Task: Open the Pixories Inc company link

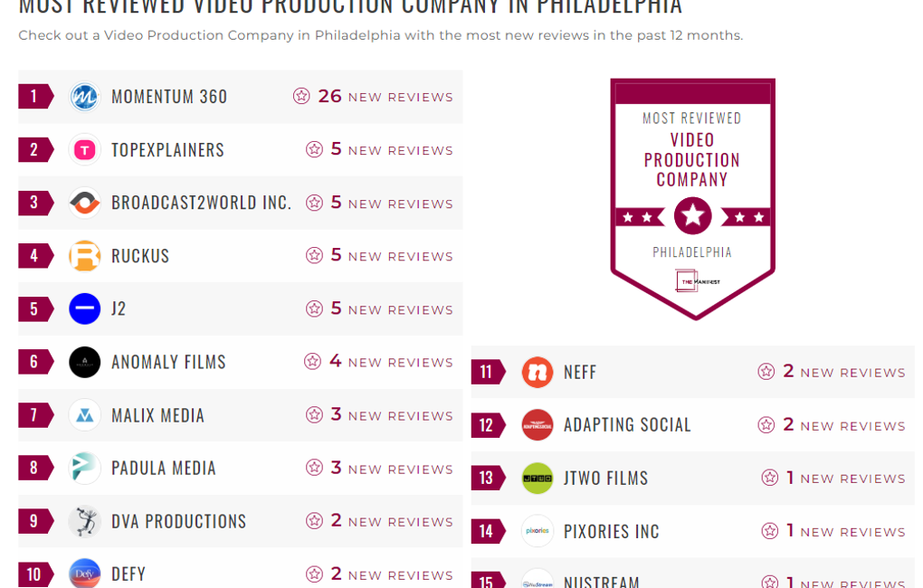Action: [x=612, y=531]
